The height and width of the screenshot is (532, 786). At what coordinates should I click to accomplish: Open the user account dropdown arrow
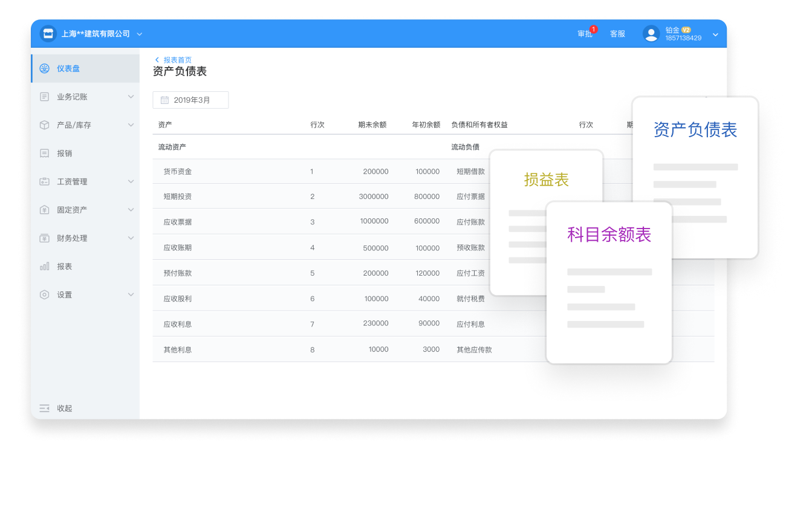(x=715, y=34)
